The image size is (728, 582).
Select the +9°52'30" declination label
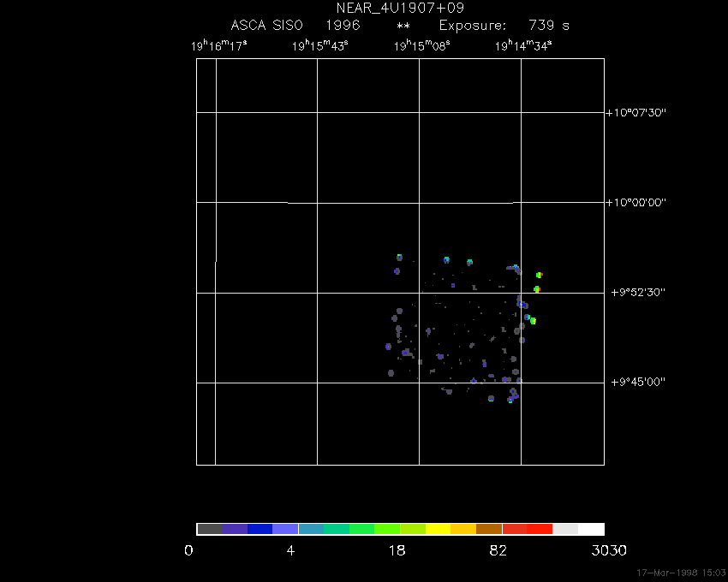click(x=638, y=293)
